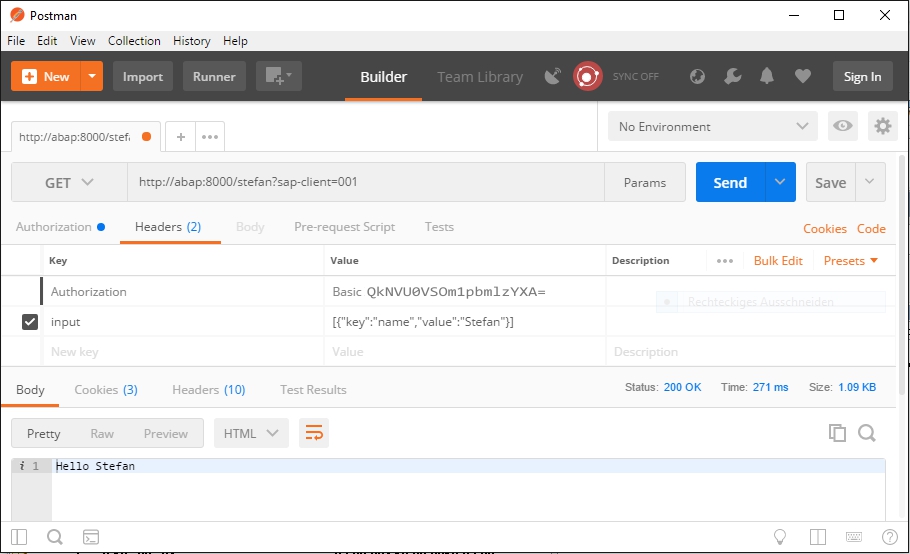Click the Sign In button
Screen dimensions: 910x554
862,76
